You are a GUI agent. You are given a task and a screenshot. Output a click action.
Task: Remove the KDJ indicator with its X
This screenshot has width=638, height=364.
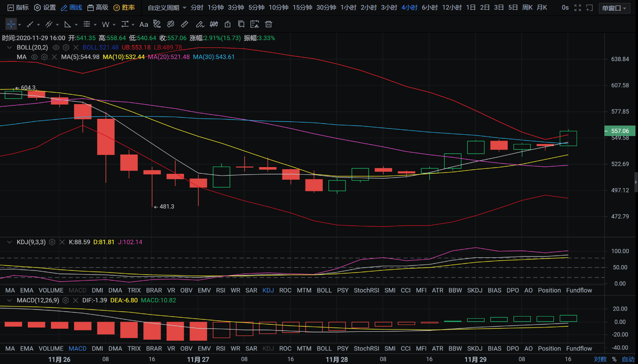click(62, 242)
